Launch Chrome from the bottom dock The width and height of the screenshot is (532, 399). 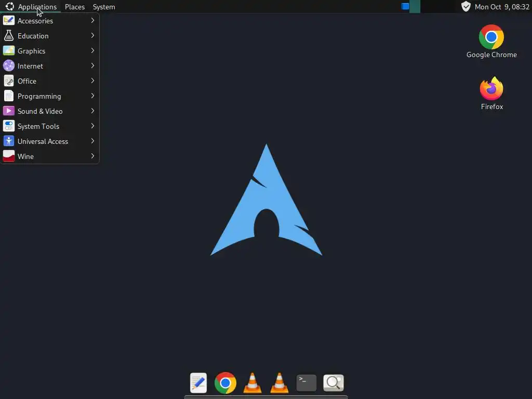click(225, 383)
